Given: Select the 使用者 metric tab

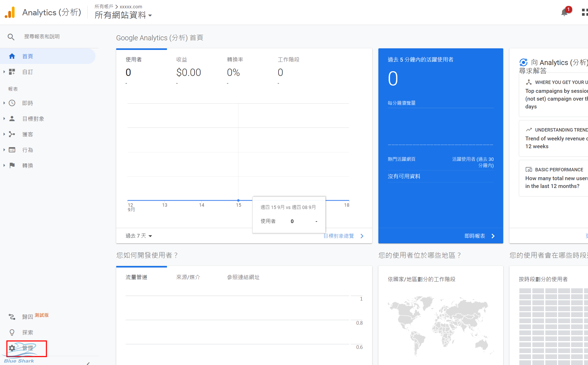Looking at the screenshot, I should 141,68.
